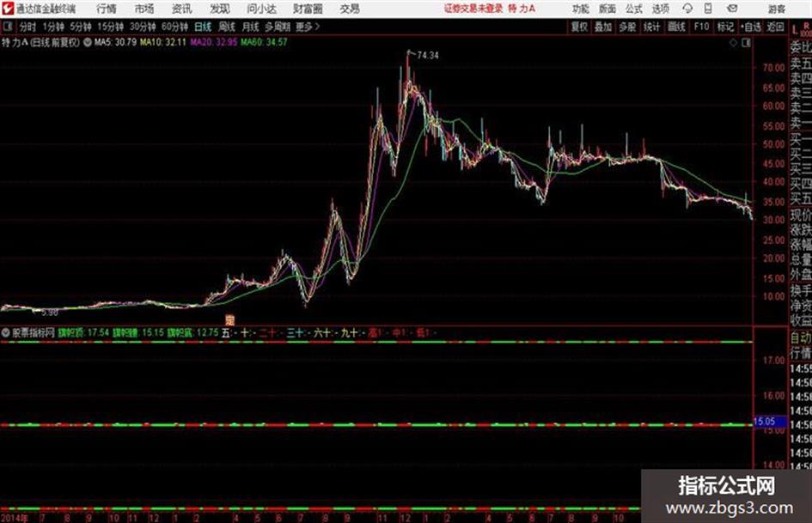Click the MA20: 32.95 value
812x523 pixels.
coord(213,42)
